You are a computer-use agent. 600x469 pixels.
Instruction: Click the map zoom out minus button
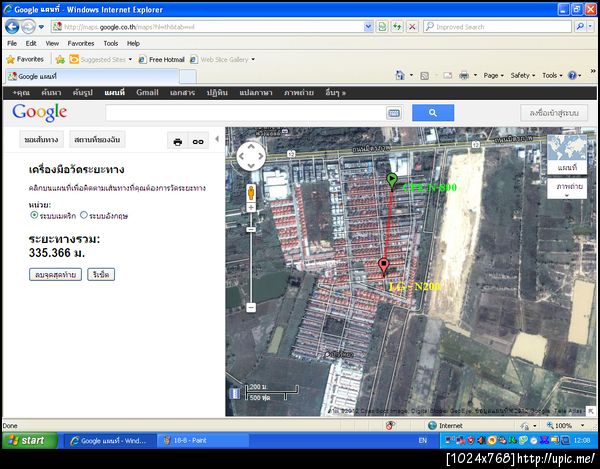(x=251, y=307)
